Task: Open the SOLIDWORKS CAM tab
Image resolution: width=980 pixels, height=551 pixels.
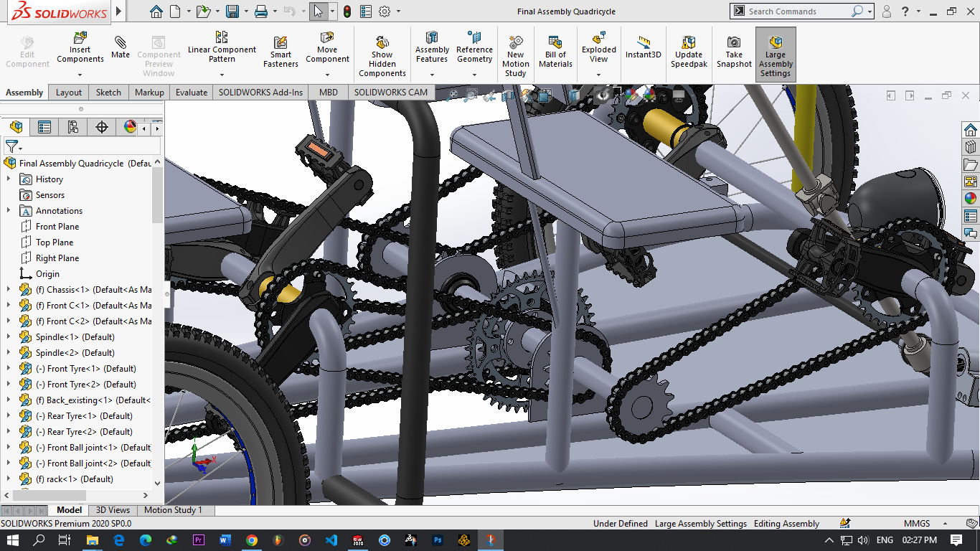Action: click(390, 92)
